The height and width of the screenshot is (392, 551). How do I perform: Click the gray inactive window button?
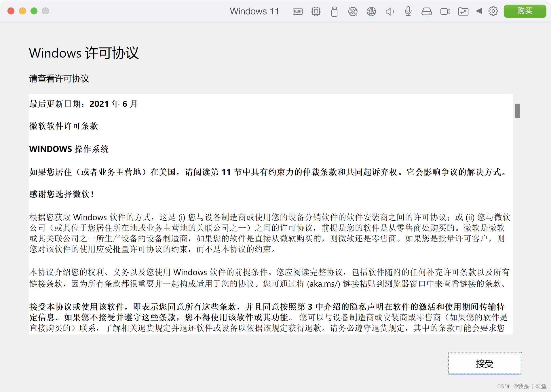click(45, 11)
